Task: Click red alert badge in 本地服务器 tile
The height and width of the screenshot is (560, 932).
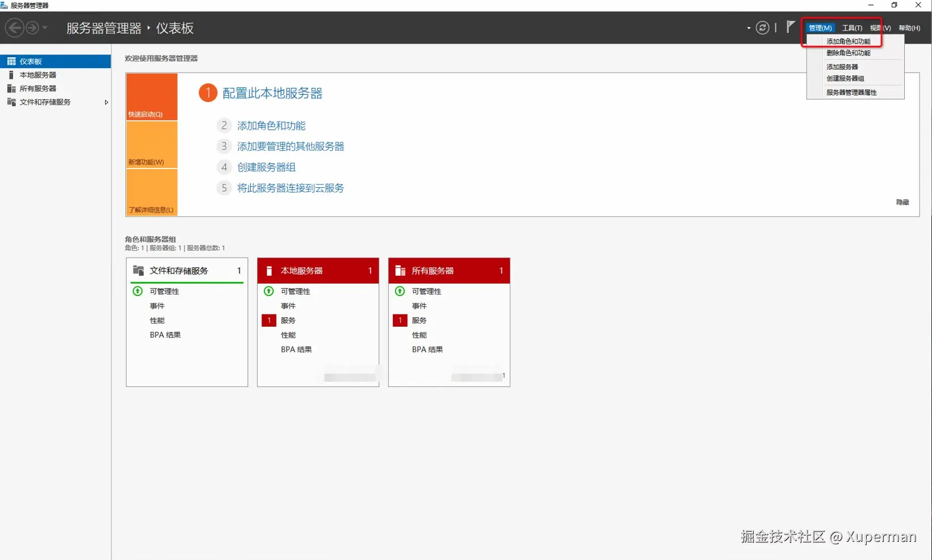Action: pos(269,321)
